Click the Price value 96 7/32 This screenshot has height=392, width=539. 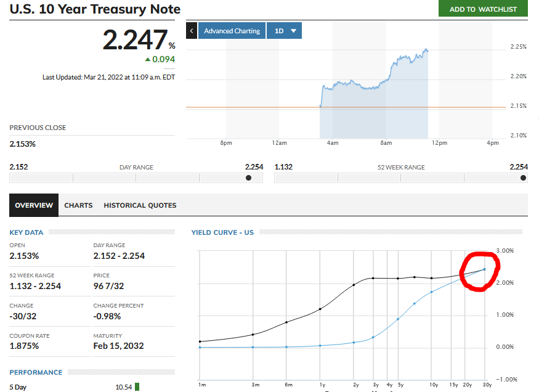pyautogui.click(x=108, y=286)
